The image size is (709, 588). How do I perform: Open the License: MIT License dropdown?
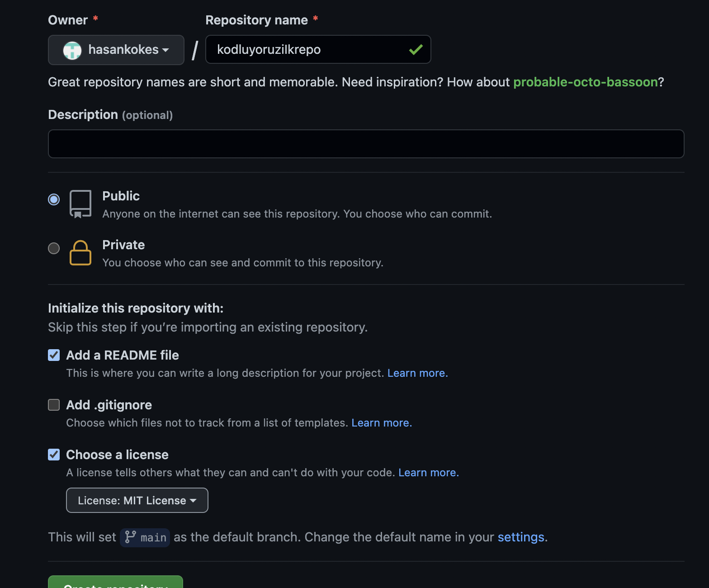(x=137, y=500)
